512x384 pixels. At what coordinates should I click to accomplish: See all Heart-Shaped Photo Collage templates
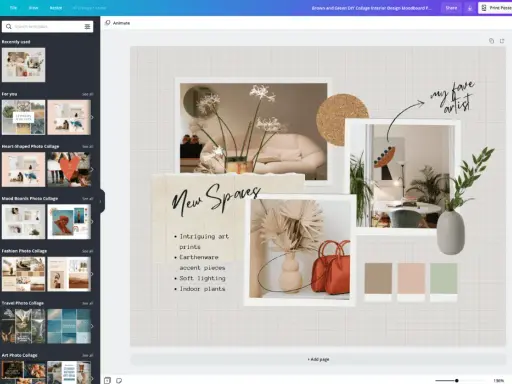click(x=88, y=147)
